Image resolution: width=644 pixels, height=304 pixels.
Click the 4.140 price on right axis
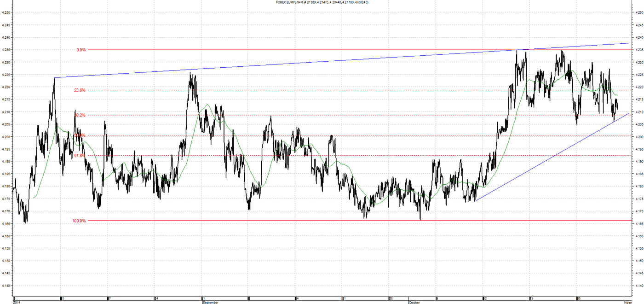pos(638,286)
